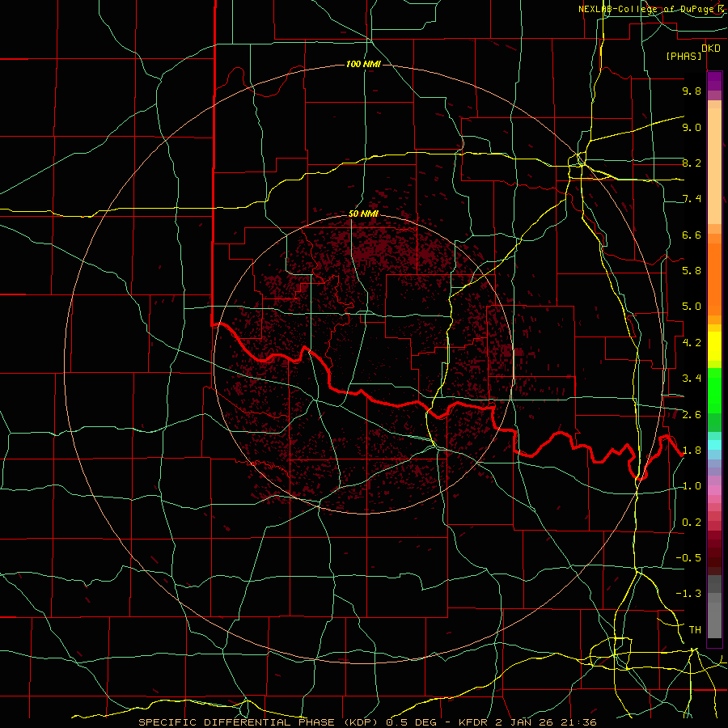Screen dimensions: 728x728
Task: Click the purple top segment of the color bar
Action: point(714,81)
